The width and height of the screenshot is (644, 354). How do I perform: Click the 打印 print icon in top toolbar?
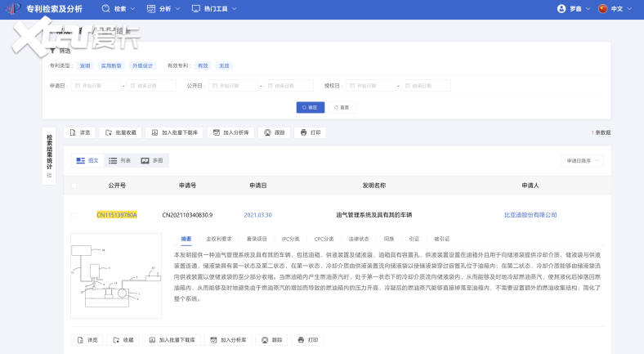304,132
